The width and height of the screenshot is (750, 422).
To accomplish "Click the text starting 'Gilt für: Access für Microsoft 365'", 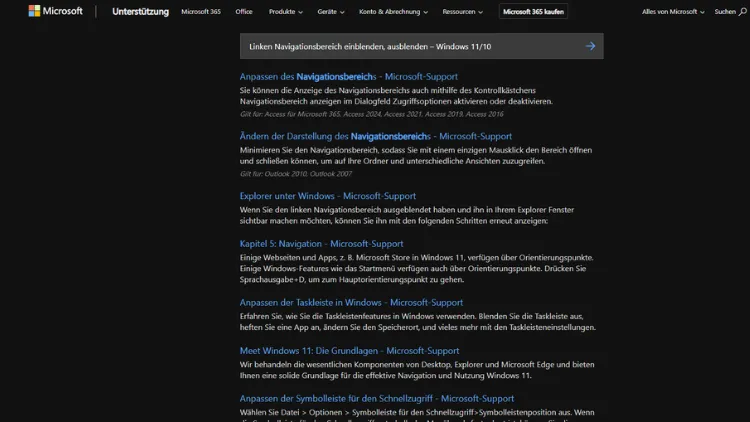I will [x=372, y=114].
